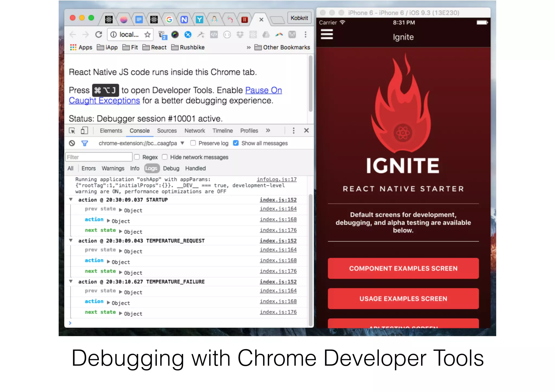Switch to the Sources panel
Screen dimensions: 555x392
tap(167, 131)
